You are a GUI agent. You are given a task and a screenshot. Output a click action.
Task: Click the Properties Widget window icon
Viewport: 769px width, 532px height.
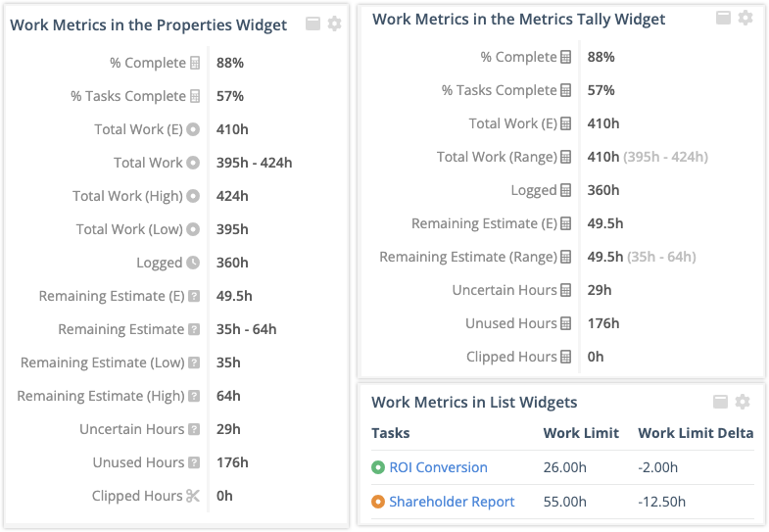click(313, 24)
